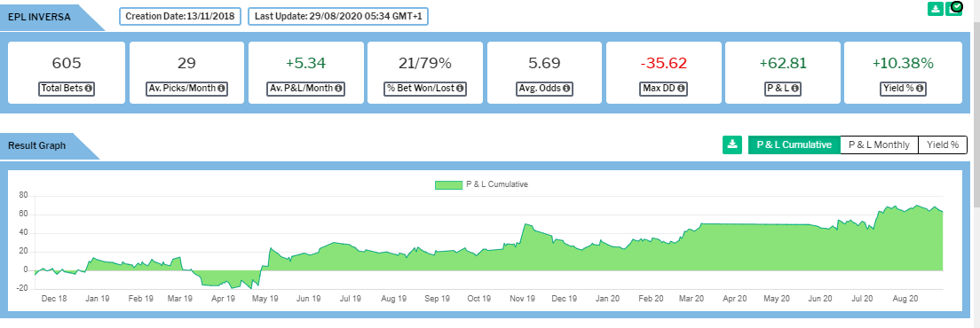Click the Last Update timestamp box

[x=338, y=16]
